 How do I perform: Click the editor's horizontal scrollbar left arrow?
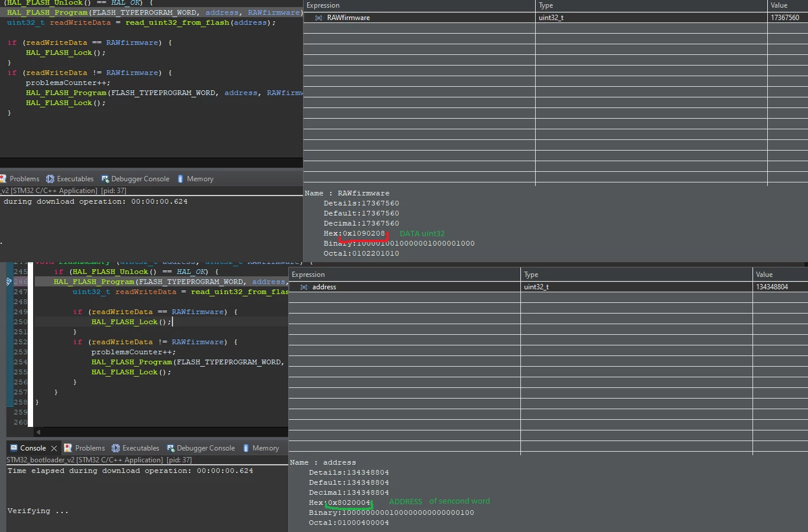38,432
